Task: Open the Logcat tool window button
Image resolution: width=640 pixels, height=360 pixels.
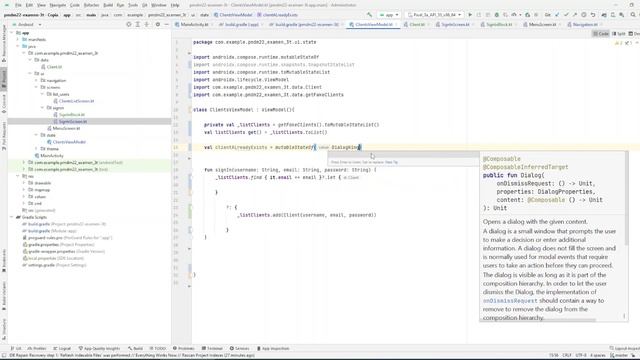Action: (x=62, y=348)
